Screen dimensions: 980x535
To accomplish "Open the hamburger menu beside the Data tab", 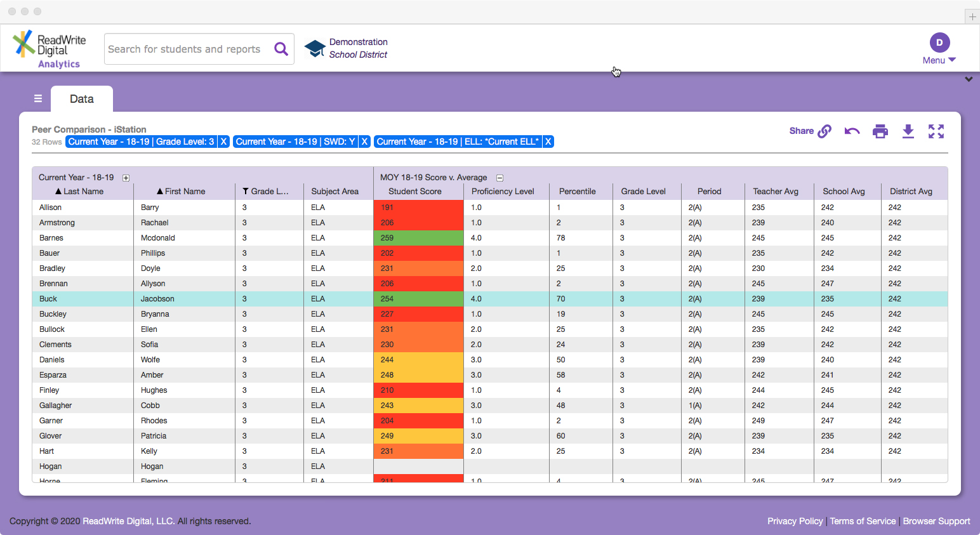I will tap(38, 98).
